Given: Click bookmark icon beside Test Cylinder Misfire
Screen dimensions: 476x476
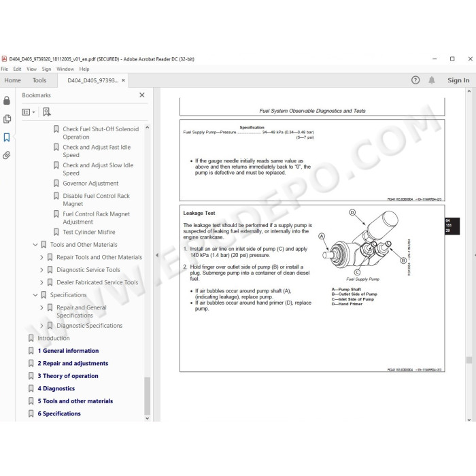Looking at the screenshot, I should 56,233.
